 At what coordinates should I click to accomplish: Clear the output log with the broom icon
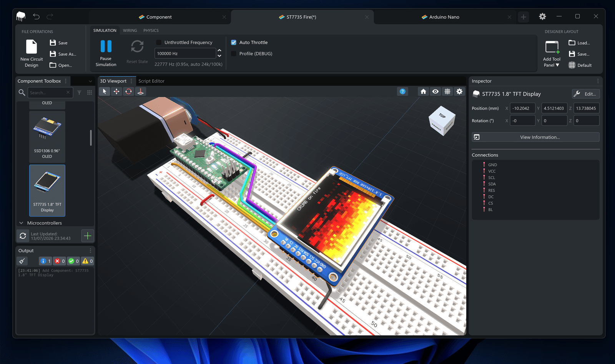click(x=22, y=261)
